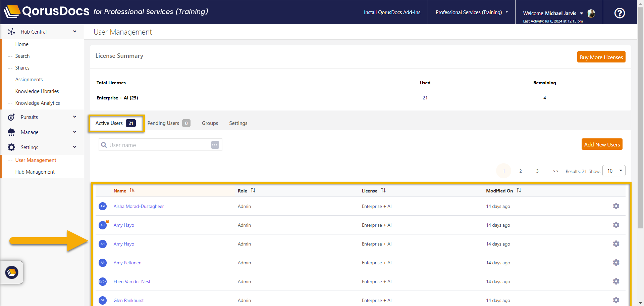
Task: Click the Manage cloud icon
Action: pyautogui.click(x=11, y=132)
